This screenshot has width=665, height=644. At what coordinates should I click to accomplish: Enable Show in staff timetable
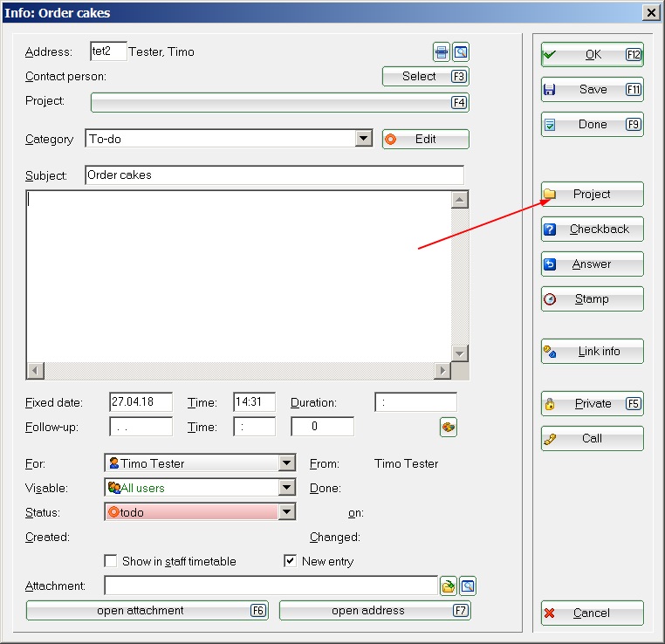click(111, 561)
